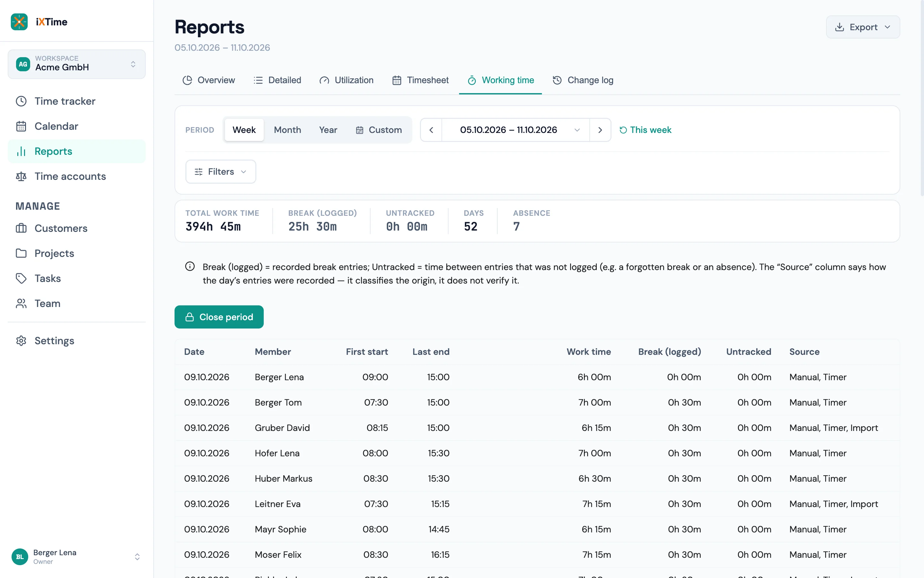The height and width of the screenshot is (578, 924).
Task: Click the info icon beside the break explanation
Action: (x=190, y=267)
